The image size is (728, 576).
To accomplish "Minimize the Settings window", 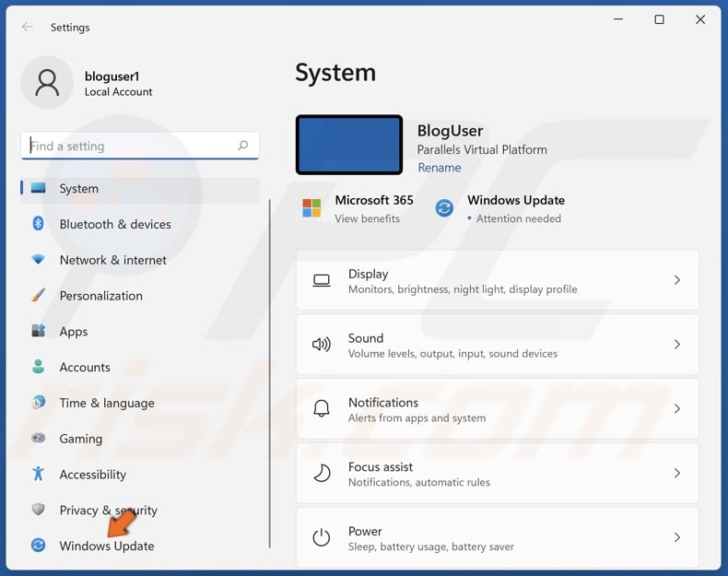I will (x=618, y=19).
